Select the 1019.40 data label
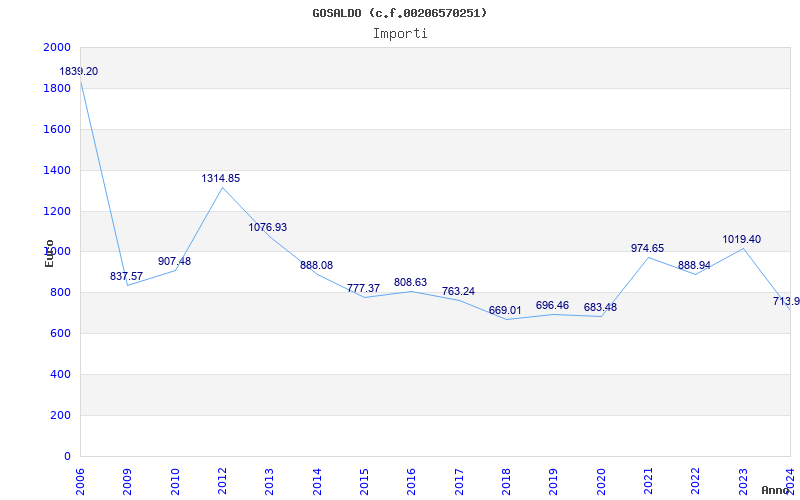Image resolution: width=800 pixels, height=500 pixels. tap(741, 239)
